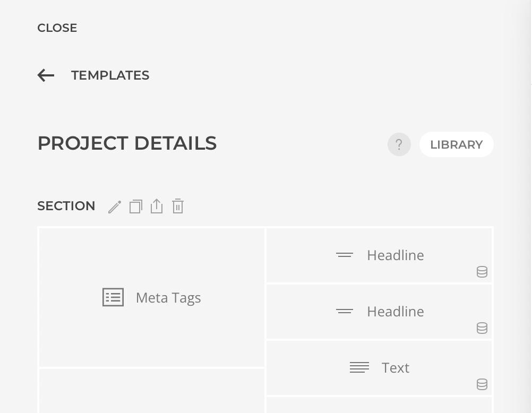Image resolution: width=532 pixels, height=413 pixels.
Task: Open the LIBRARY
Action: coord(456,144)
